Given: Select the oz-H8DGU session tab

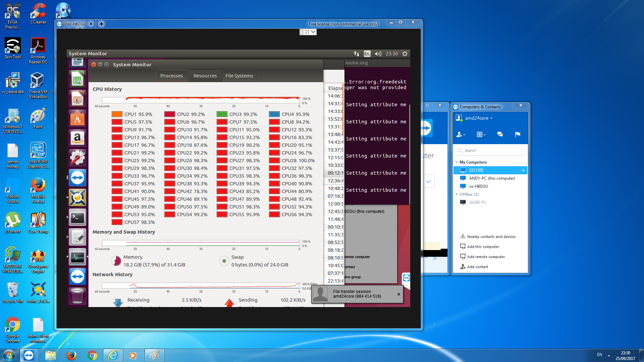Looking at the screenshot, I should (x=76, y=24).
